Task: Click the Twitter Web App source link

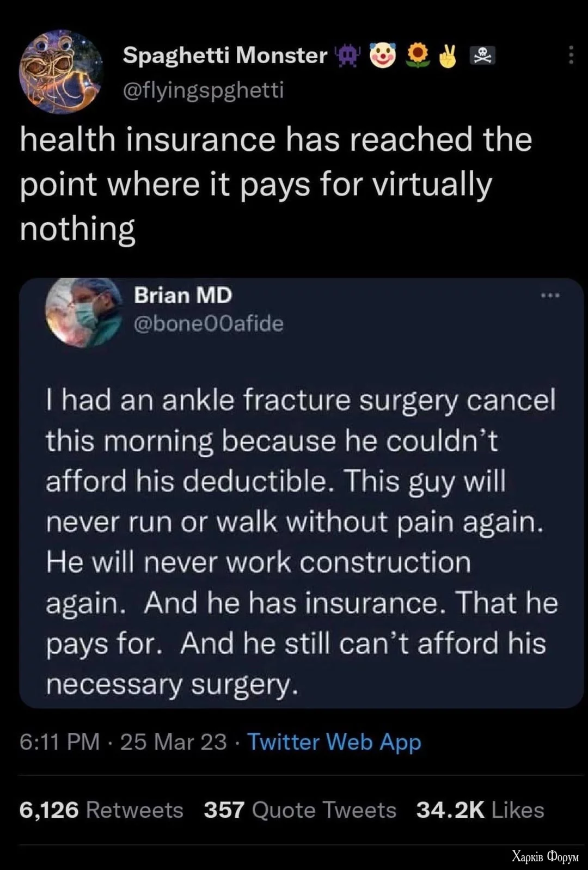Action: [x=334, y=742]
